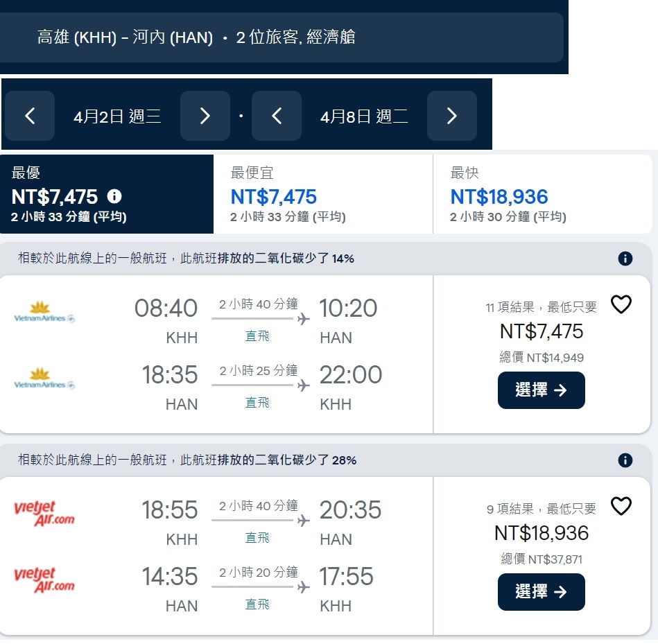
Task: Favorite the VietJet Air flight heart
Action: 621,506
